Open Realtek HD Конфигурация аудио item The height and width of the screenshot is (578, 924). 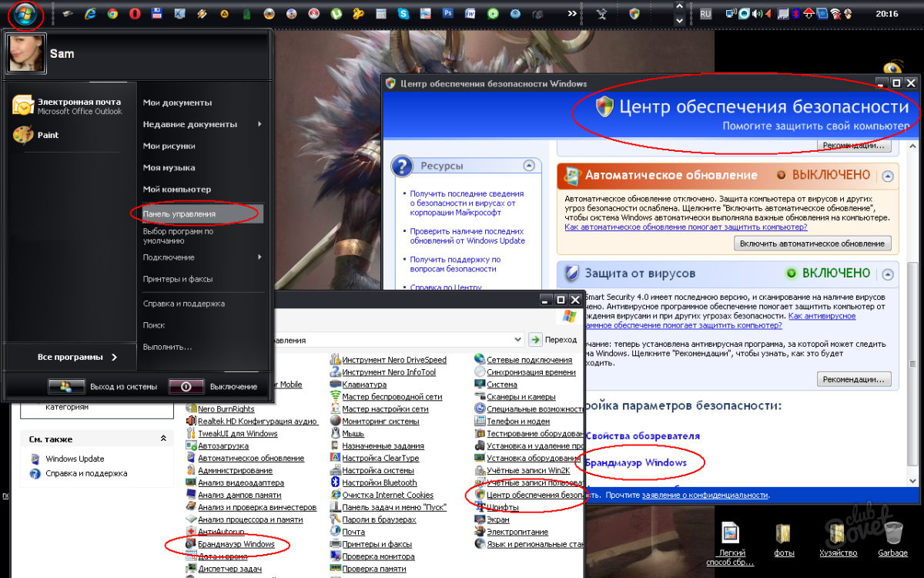252,422
